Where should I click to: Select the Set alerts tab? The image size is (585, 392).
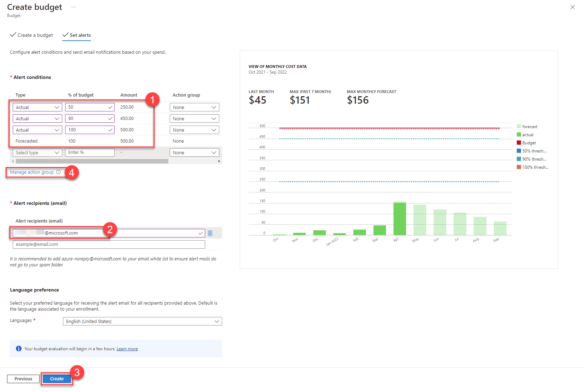(80, 35)
